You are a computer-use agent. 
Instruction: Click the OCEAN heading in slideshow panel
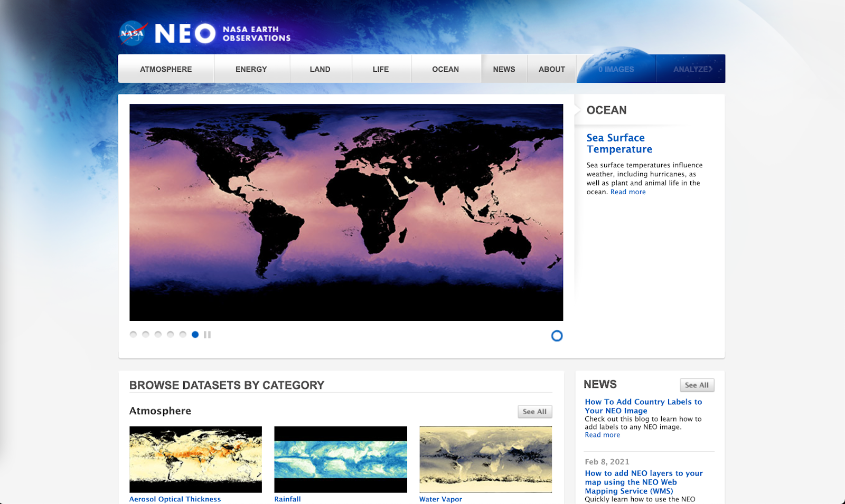tap(606, 110)
